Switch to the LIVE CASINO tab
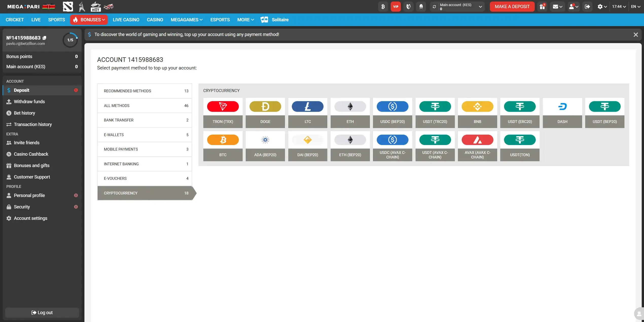Screen dimensions: 644x322 point(126,20)
